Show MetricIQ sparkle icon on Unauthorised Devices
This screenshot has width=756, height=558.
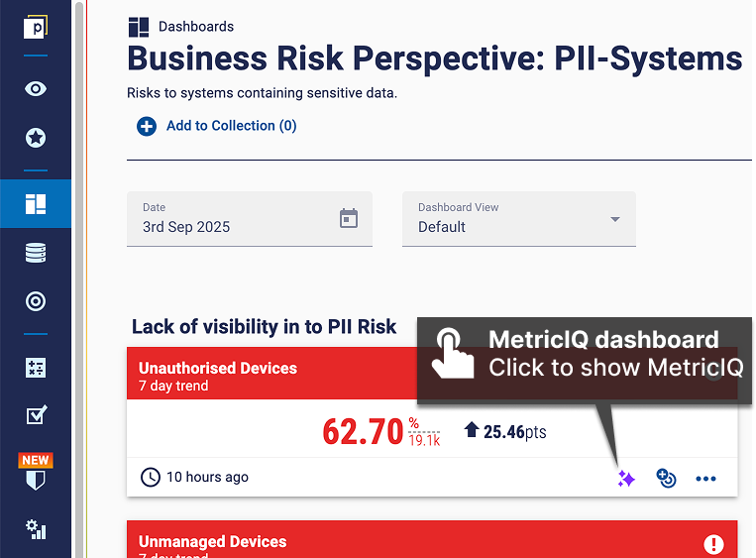(x=626, y=479)
